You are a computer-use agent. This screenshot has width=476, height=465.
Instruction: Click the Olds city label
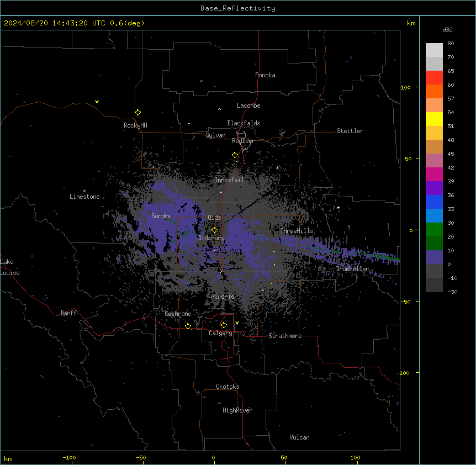tap(214, 218)
